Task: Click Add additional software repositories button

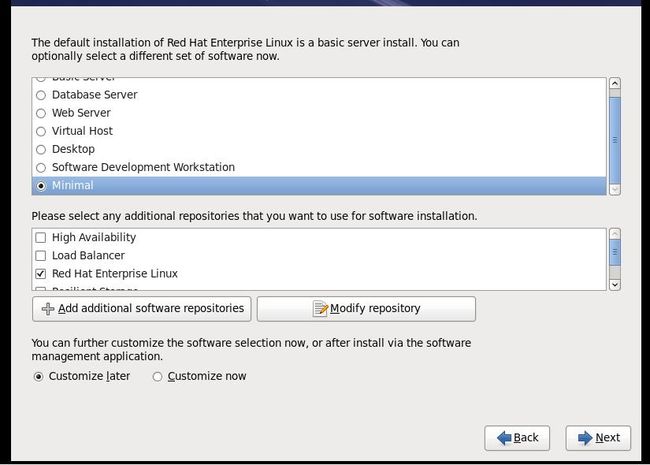Action: pos(142,309)
